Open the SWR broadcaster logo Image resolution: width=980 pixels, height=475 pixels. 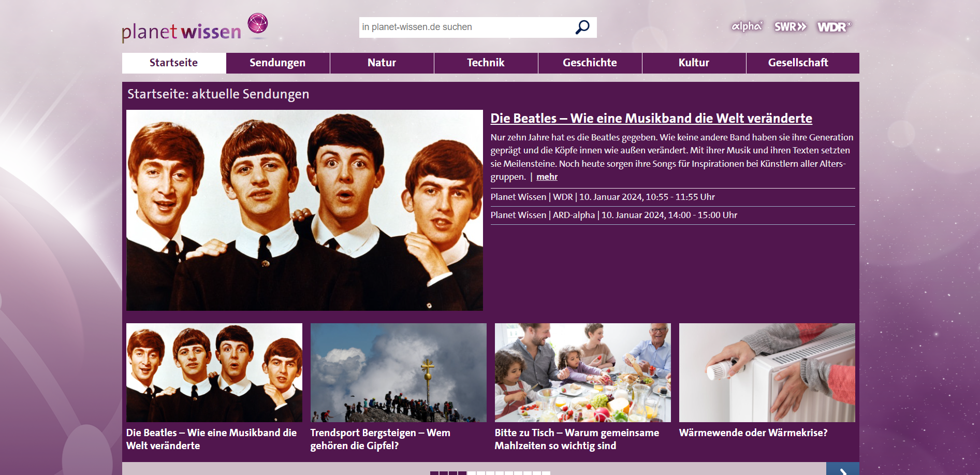pos(790,26)
